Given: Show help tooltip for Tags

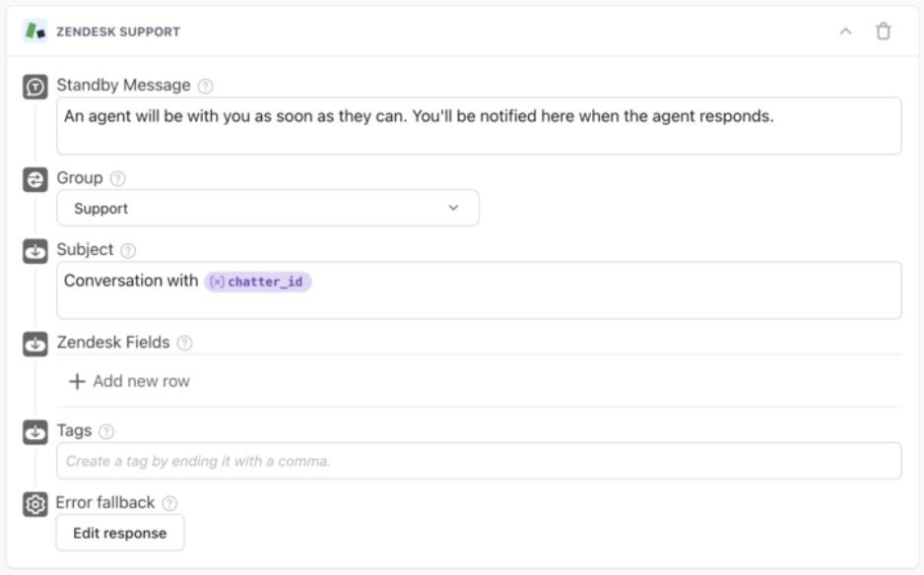Looking at the screenshot, I should [x=107, y=431].
